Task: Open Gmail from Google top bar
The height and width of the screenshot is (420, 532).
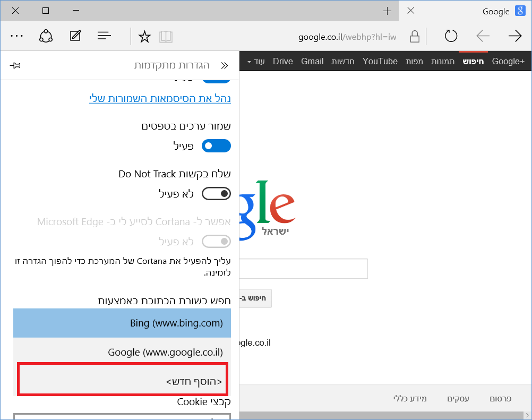Action: 312,62
